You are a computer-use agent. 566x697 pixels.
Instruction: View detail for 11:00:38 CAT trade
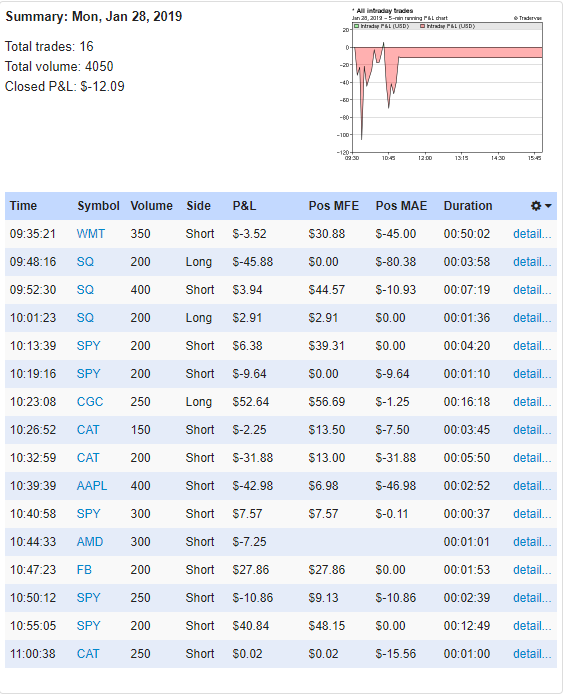pos(532,654)
